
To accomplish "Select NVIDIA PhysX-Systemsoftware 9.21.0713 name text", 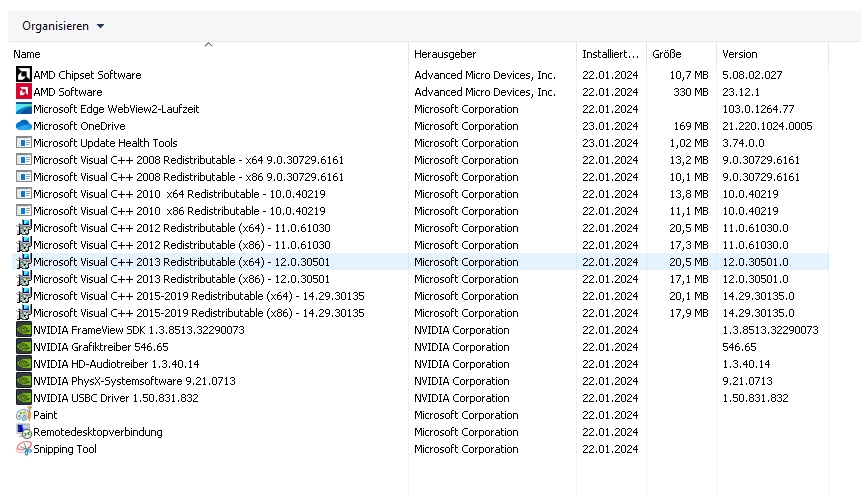I will [135, 381].
